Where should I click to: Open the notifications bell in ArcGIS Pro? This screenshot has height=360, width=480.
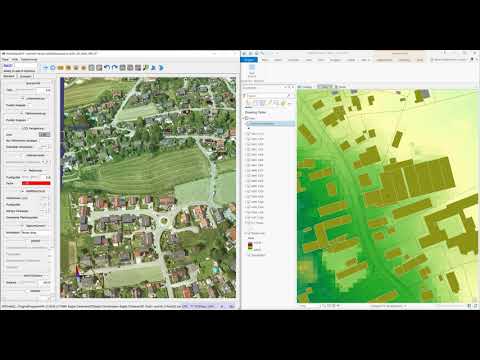[472, 60]
